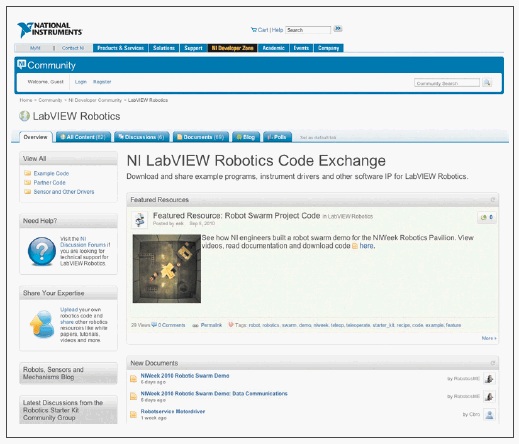
Task: Click the upload person icon
Action: tap(42, 323)
